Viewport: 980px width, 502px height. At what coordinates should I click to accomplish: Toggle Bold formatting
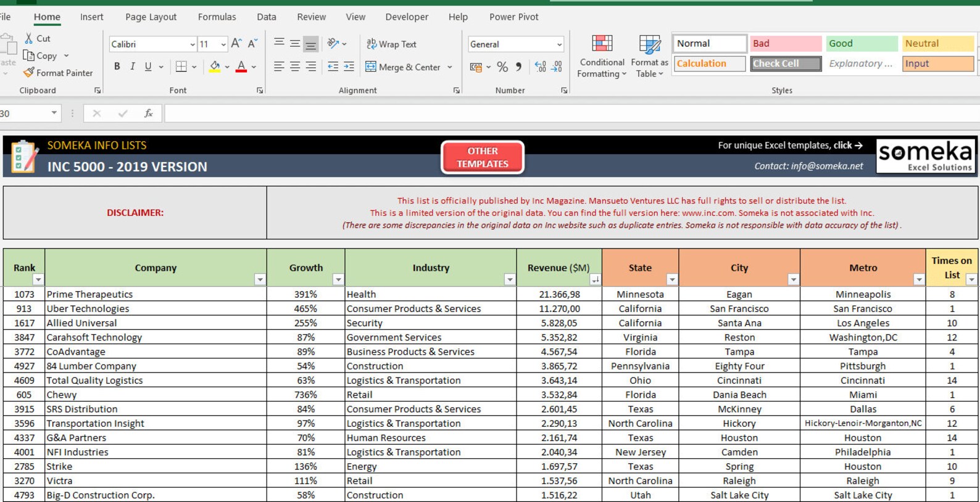(x=117, y=67)
